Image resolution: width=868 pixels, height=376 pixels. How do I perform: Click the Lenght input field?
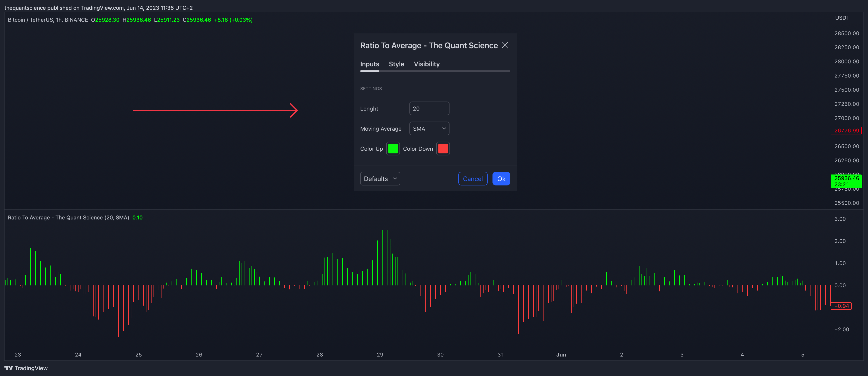coord(429,109)
